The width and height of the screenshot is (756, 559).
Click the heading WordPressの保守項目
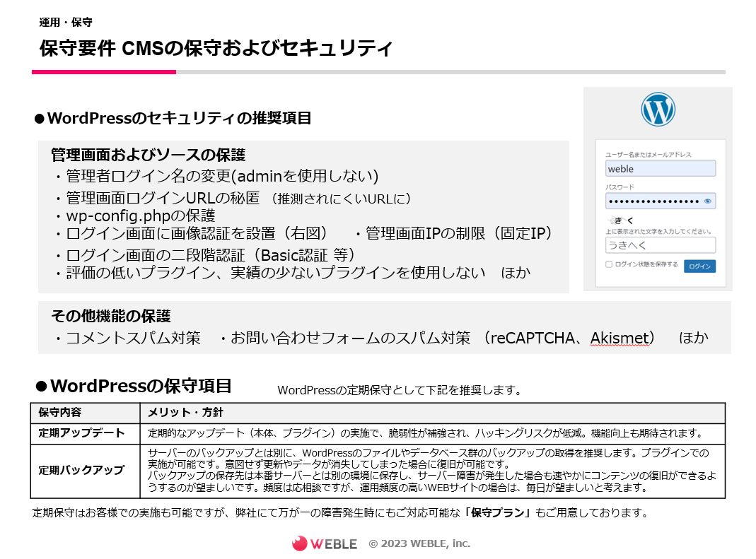coord(134,386)
